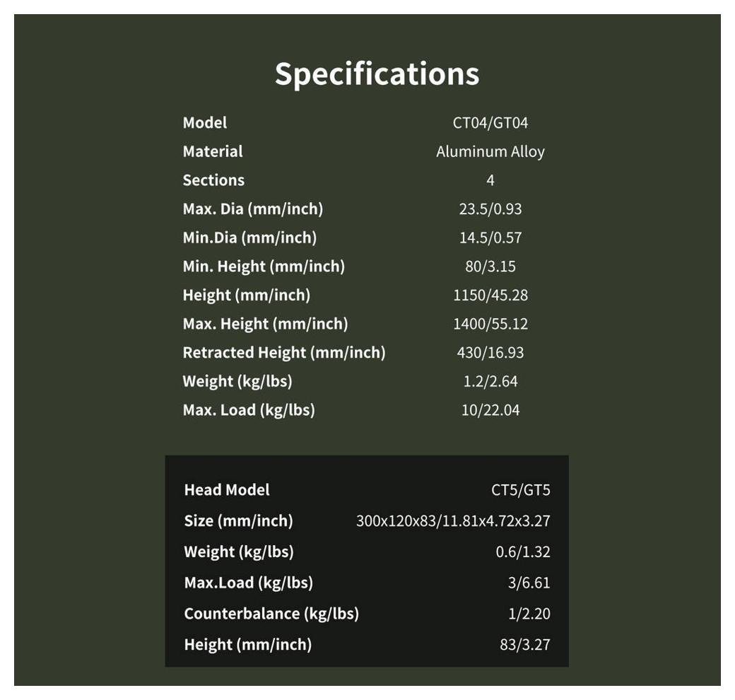The width and height of the screenshot is (735, 700).
Task: Click the Min. Height (mm/inch) label
Action: pos(264,267)
